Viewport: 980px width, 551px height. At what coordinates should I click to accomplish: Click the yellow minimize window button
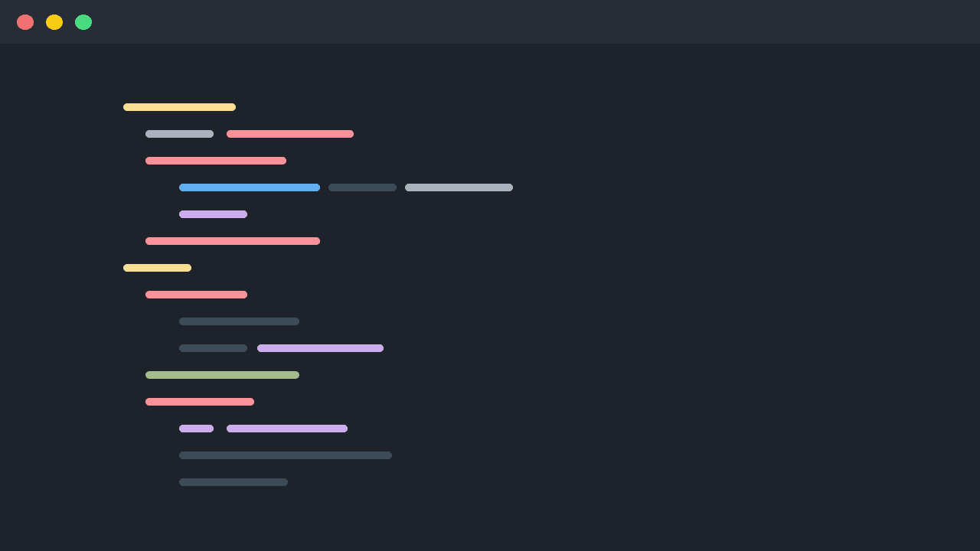pyautogui.click(x=54, y=22)
